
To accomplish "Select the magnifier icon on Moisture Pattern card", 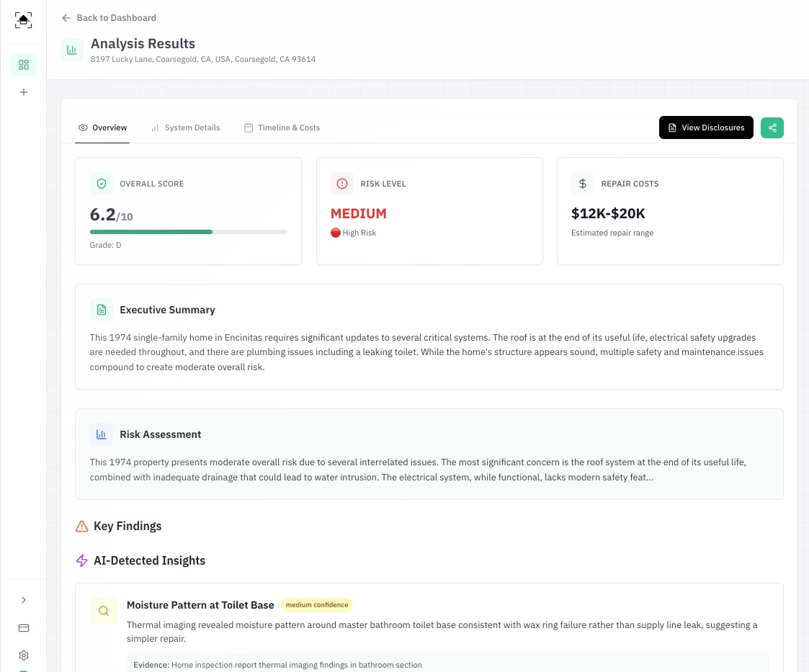I will coord(104,611).
